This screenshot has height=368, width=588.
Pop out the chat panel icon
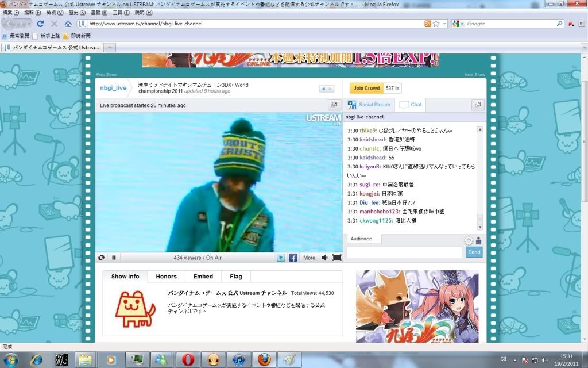pyautogui.click(x=478, y=105)
